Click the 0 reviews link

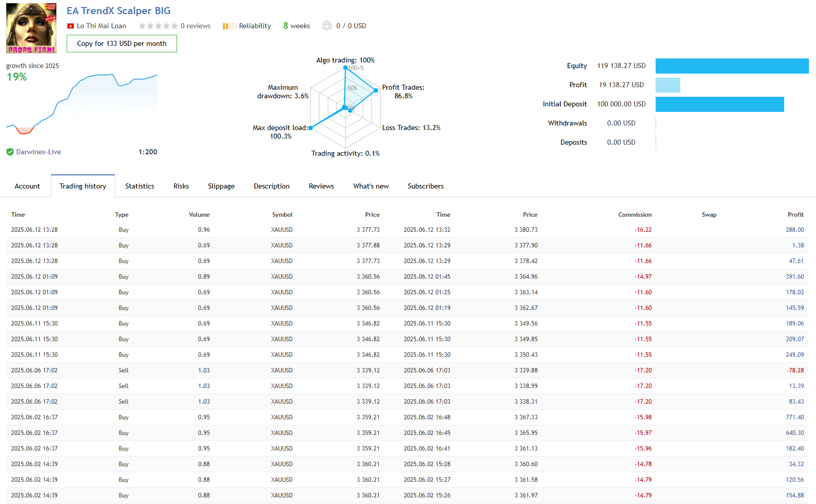click(x=196, y=26)
